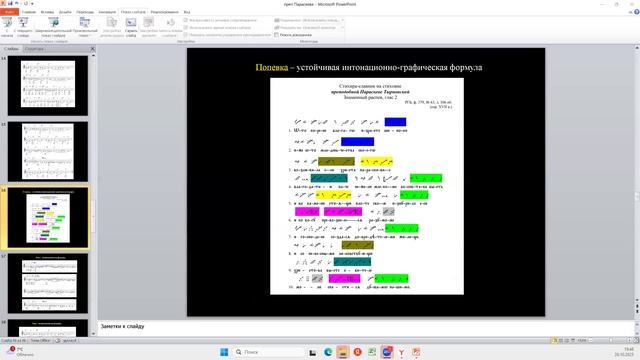
Task: Select slide 16 thumbnail
Action: click(x=48, y=218)
